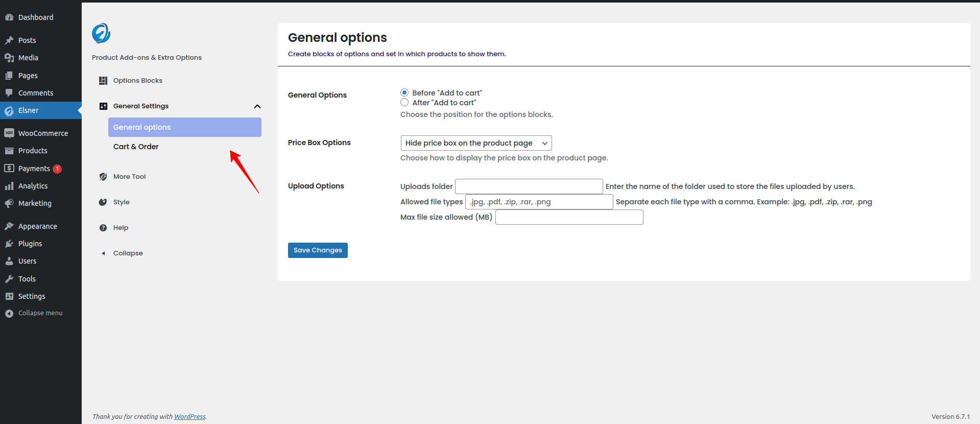Image resolution: width=980 pixels, height=424 pixels.
Task: Click the WooCommerce icon in sidebar
Action: pyautogui.click(x=9, y=133)
